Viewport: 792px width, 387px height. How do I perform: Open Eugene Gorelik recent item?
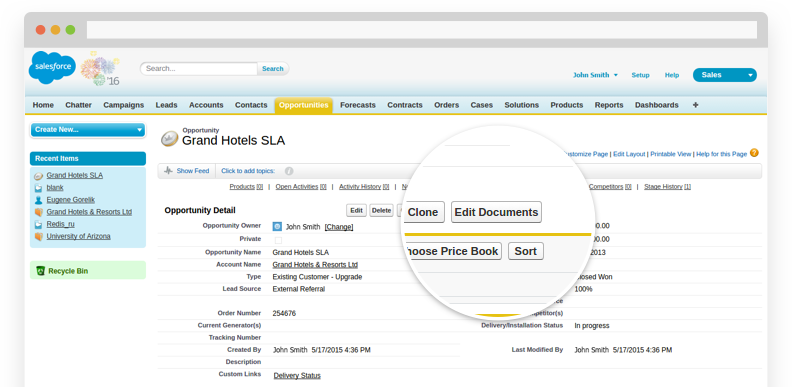point(71,200)
